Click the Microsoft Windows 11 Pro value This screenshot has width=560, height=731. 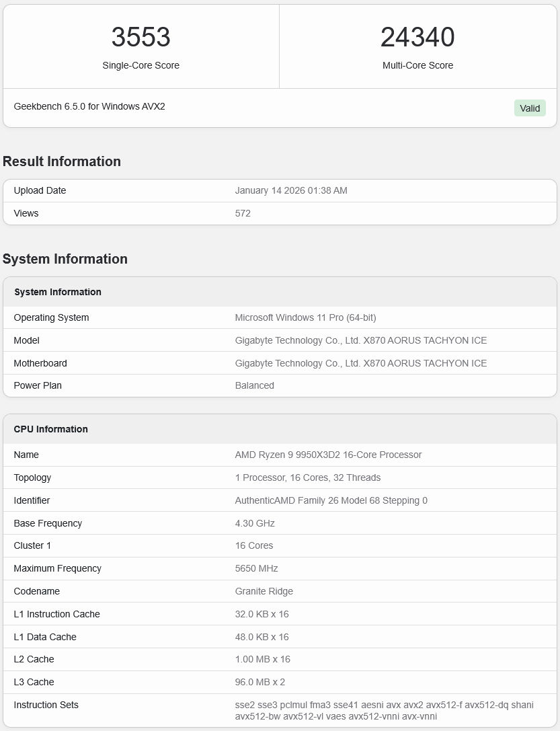click(305, 317)
